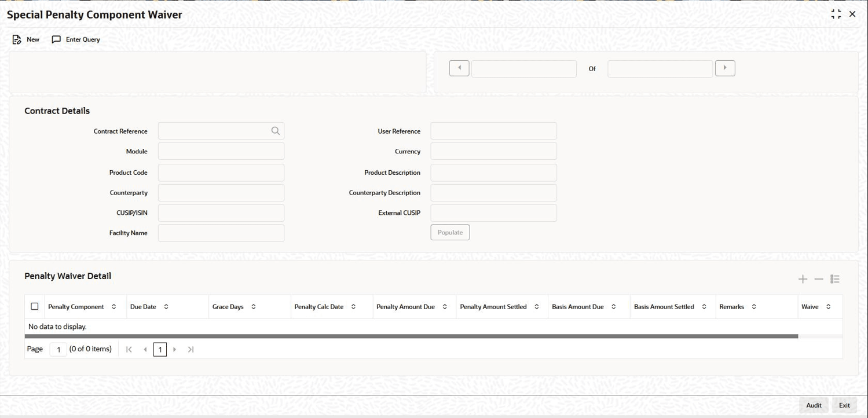Screen dimensions: 868x418
Task: Close the Special Penalty Component Waiver screen
Action: 852,14
